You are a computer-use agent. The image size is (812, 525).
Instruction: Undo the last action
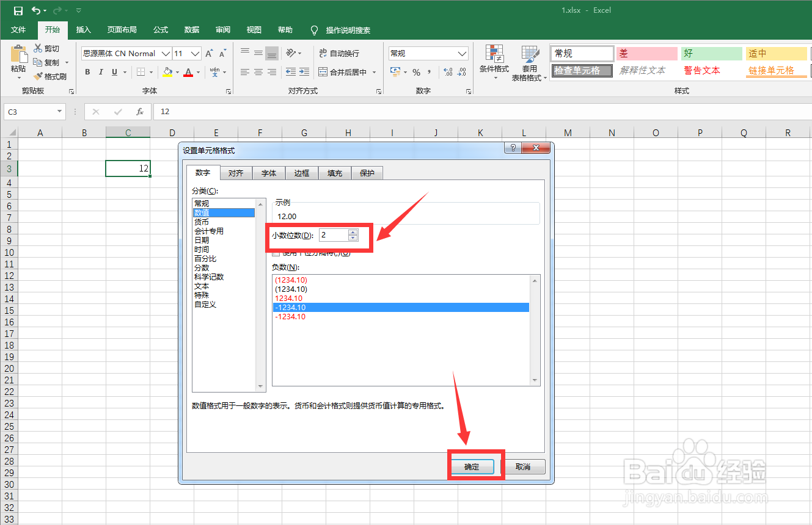[x=37, y=10]
